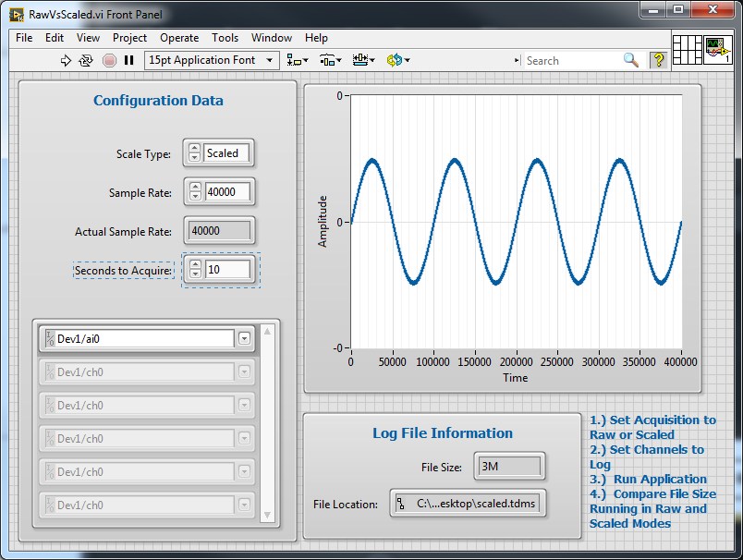Open the Dev1/ai0 channel selector dropdown
743x560 pixels.
pos(243,339)
